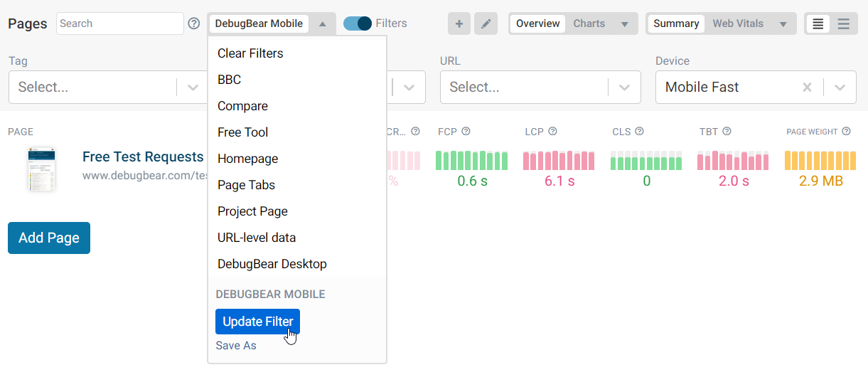
Task: Switch to the Summary tab
Action: pyautogui.click(x=676, y=23)
